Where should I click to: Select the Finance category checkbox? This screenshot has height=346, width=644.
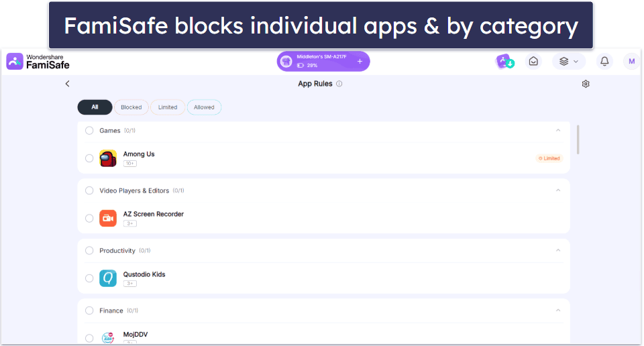[x=89, y=310]
